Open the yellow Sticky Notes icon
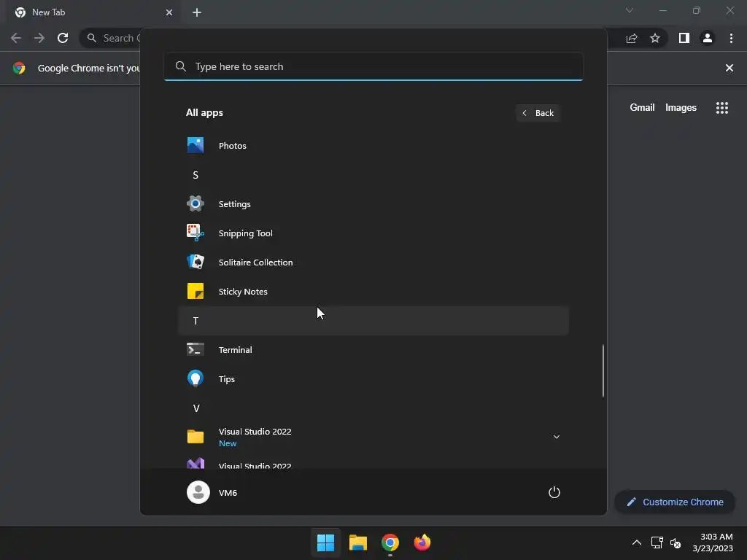 pos(196,292)
